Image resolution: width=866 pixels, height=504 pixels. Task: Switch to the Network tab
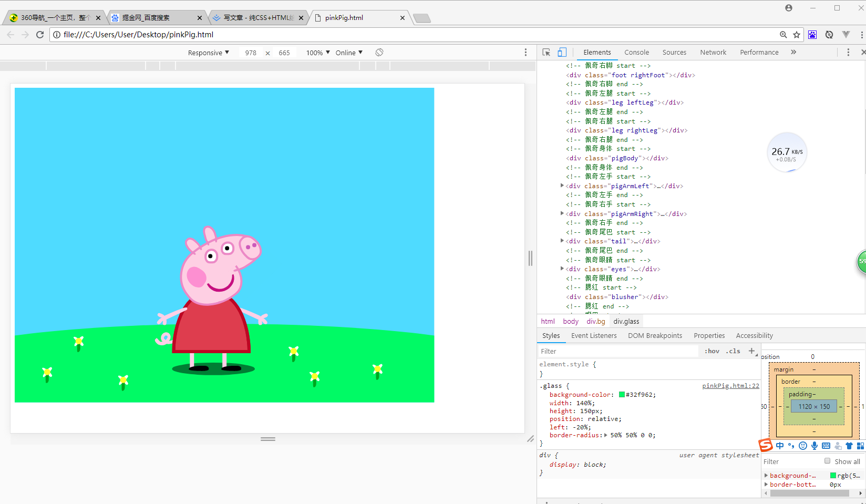713,53
